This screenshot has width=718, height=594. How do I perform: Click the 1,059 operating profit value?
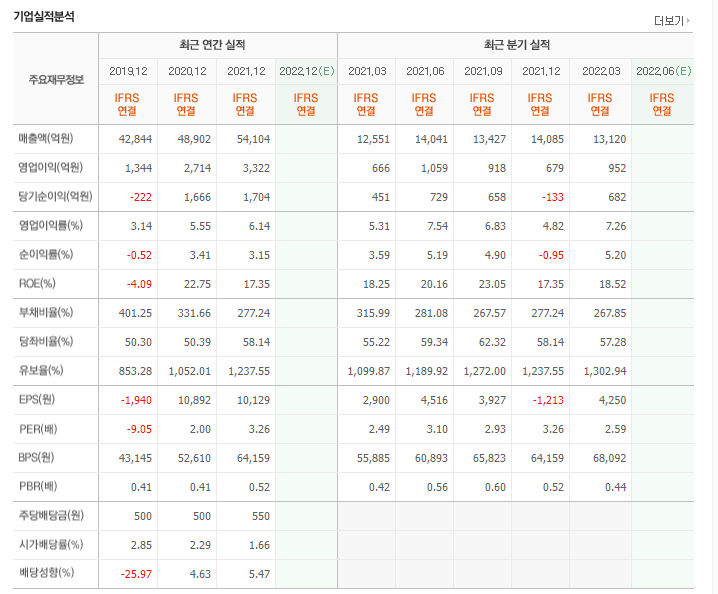(434, 168)
